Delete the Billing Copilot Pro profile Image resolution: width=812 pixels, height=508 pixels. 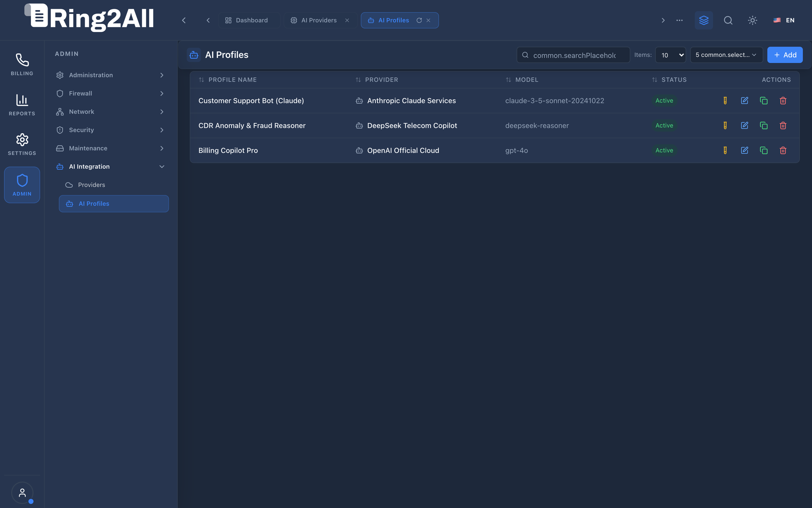click(x=783, y=150)
